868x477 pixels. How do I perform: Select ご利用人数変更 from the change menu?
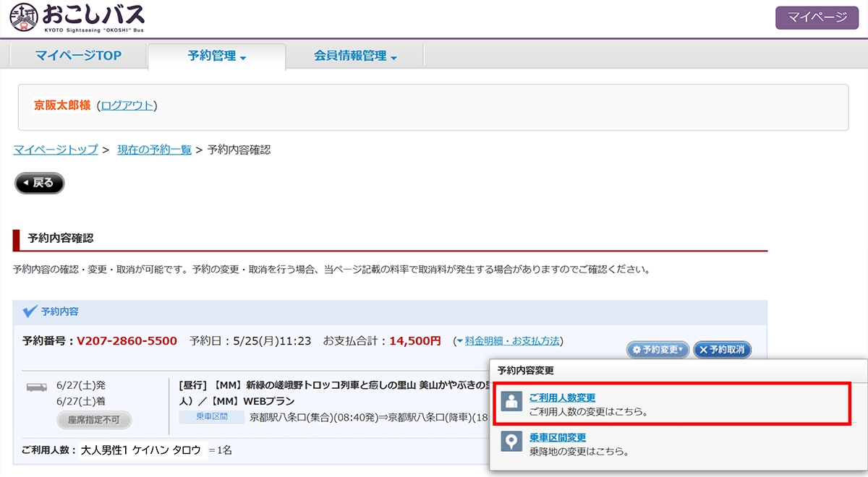[562, 397]
